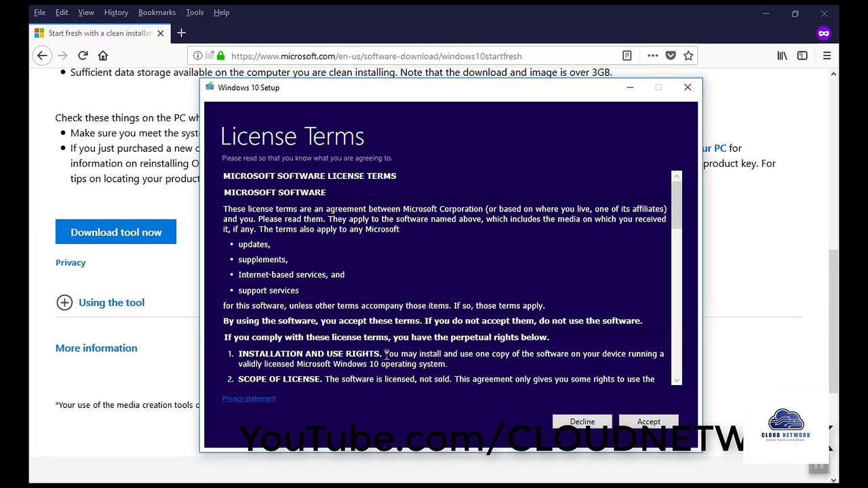Click Privacy statement link in setup
The width and height of the screenshot is (868, 488).
tap(249, 399)
